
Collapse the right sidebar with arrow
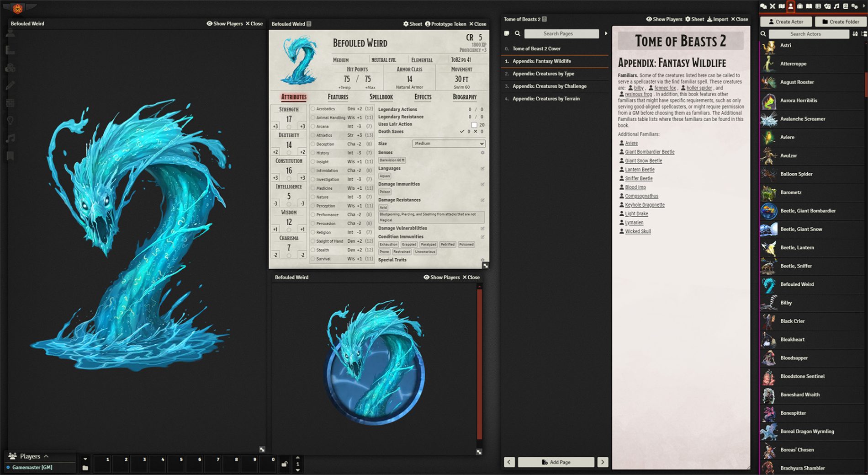click(864, 6)
